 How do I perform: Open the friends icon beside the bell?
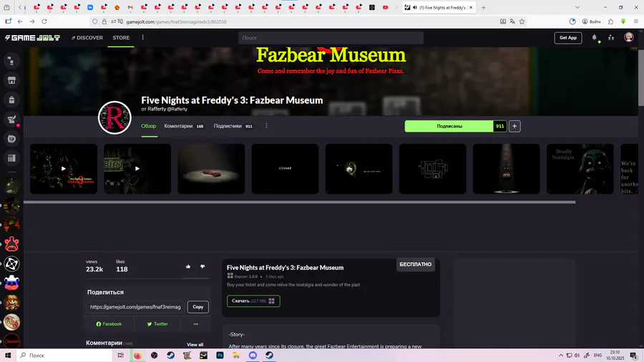pyautogui.click(x=611, y=38)
